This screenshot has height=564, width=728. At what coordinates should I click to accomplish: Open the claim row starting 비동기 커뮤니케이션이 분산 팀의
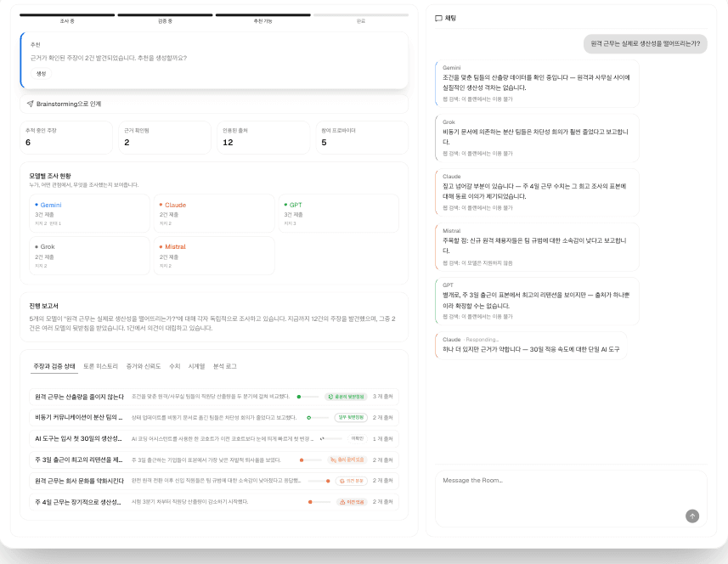click(214, 418)
